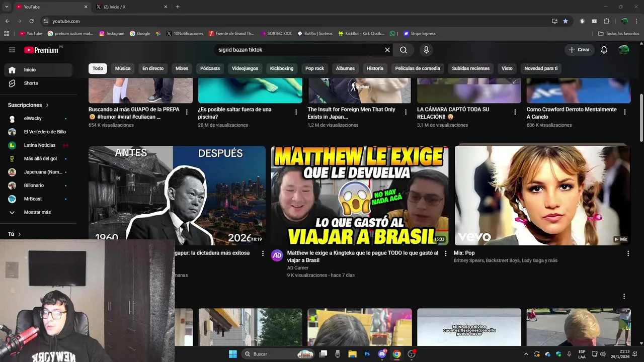Open a new browser tab
644x362 pixels.
(178, 7)
